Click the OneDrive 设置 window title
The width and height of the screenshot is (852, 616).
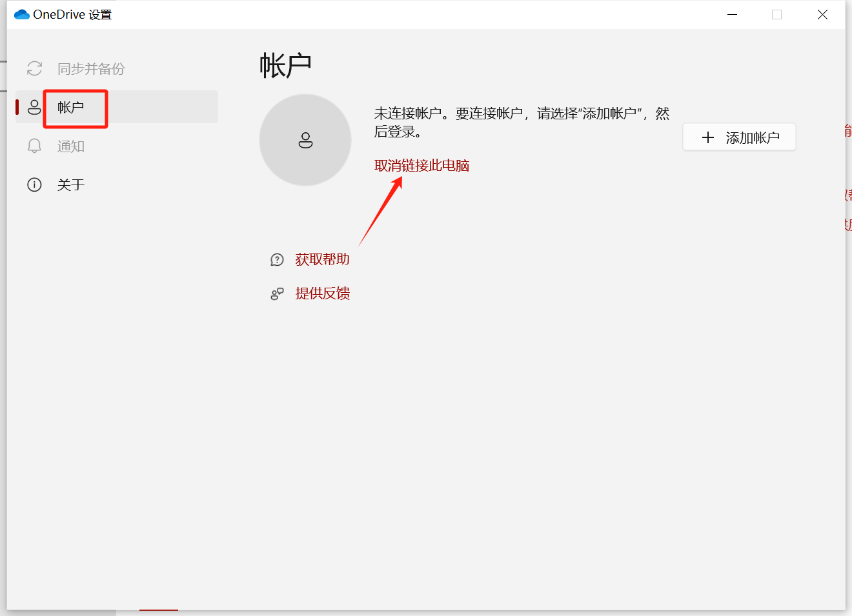click(72, 14)
